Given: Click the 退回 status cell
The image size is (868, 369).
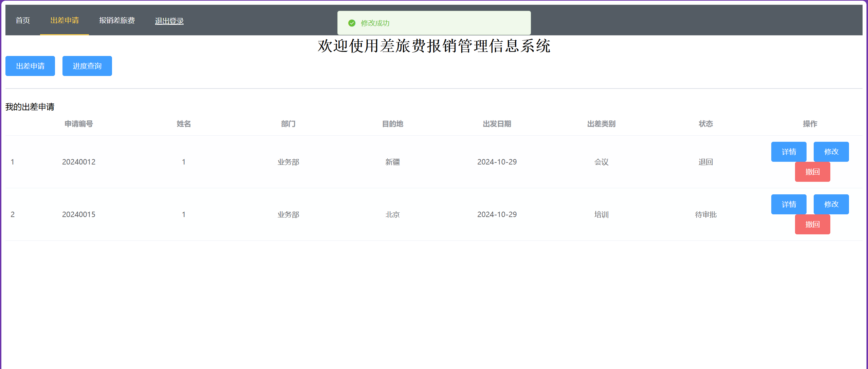Looking at the screenshot, I should click(x=705, y=162).
